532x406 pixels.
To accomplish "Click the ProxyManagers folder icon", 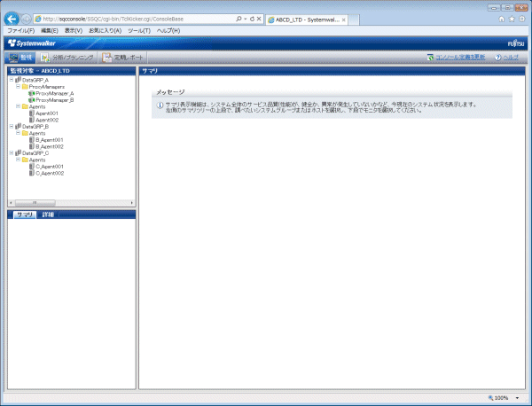I will [x=25, y=87].
